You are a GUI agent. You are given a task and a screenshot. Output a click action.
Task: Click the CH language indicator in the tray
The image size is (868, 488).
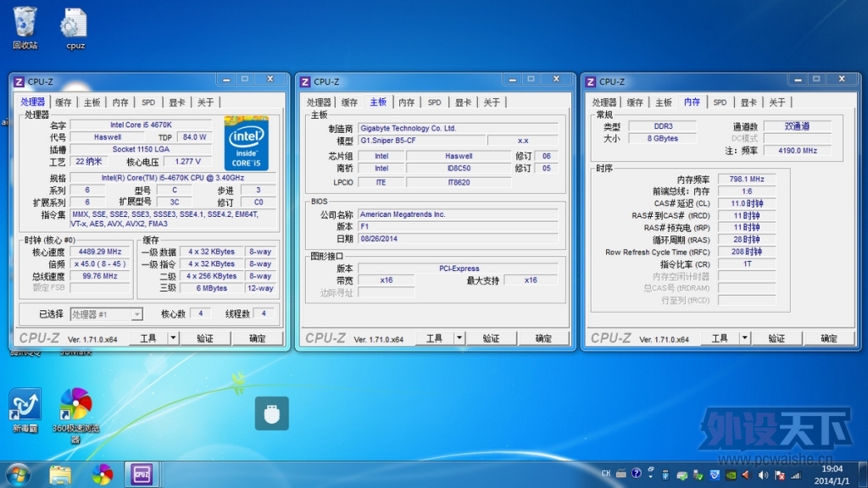(x=605, y=474)
